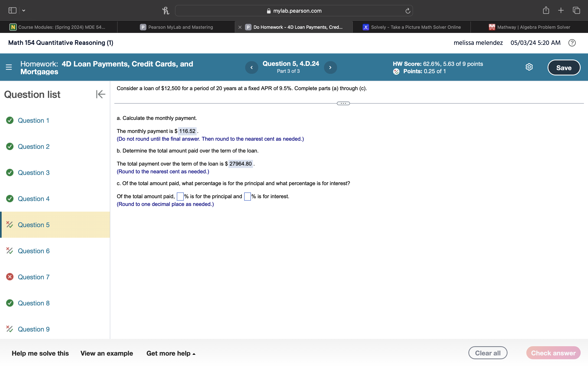Open the homework settings gear icon
This screenshot has width=588, height=367.
pos(529,67)
